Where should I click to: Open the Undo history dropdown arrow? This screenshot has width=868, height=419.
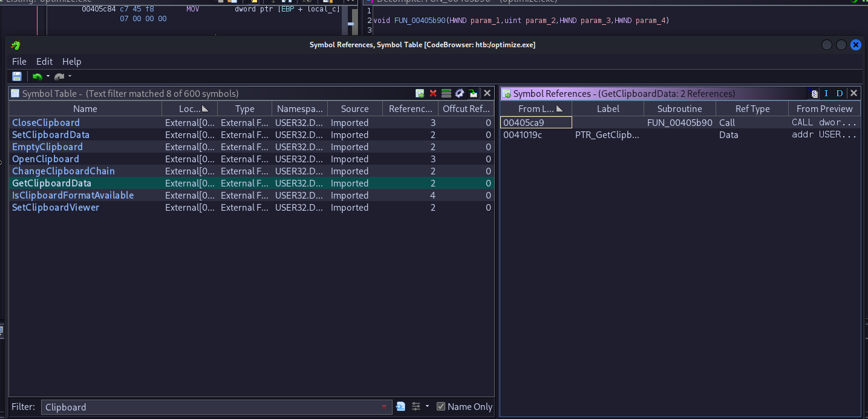pyautogui.click(x=47, y=76)
